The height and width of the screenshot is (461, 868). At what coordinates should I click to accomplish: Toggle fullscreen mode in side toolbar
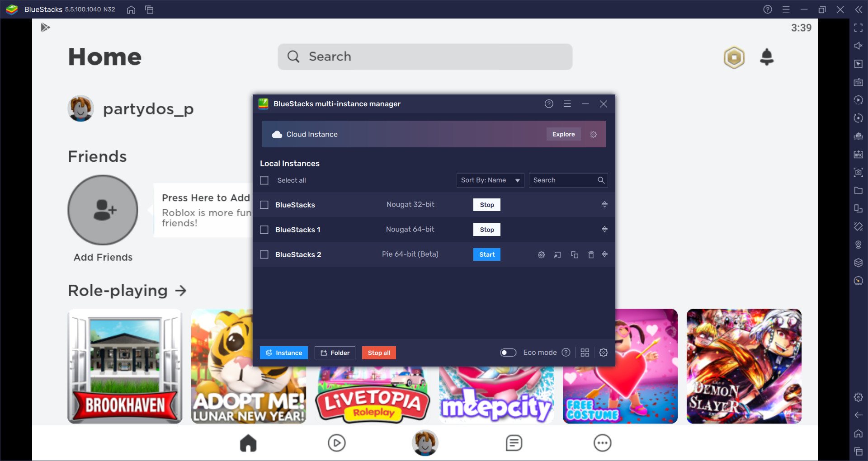(859, 28)
